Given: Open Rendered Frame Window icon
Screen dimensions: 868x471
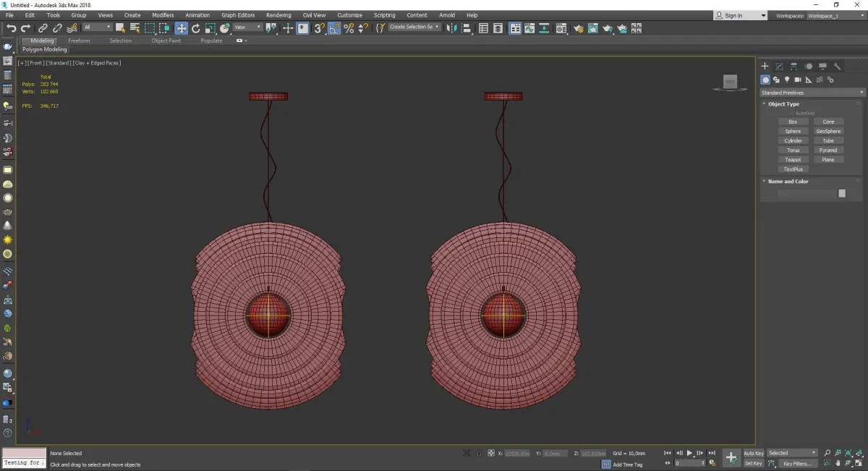Looking at the screenshot, I should [x=592, y=28].
